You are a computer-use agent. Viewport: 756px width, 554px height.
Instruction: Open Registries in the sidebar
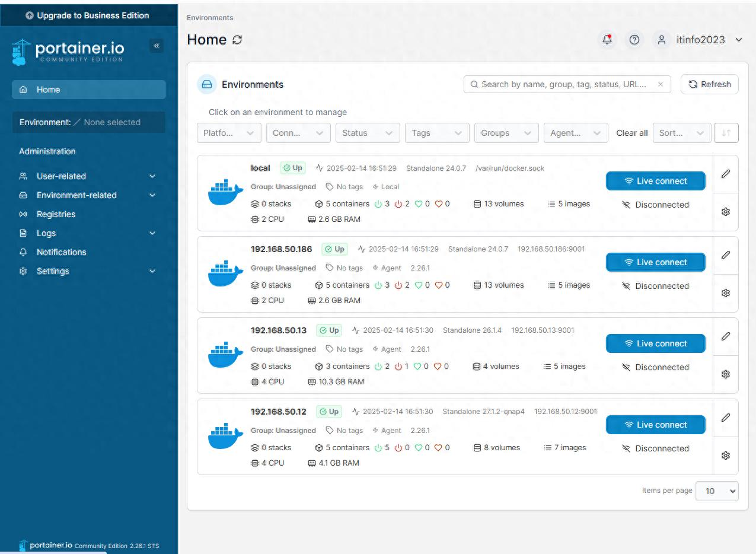click(x=88, y=214)
